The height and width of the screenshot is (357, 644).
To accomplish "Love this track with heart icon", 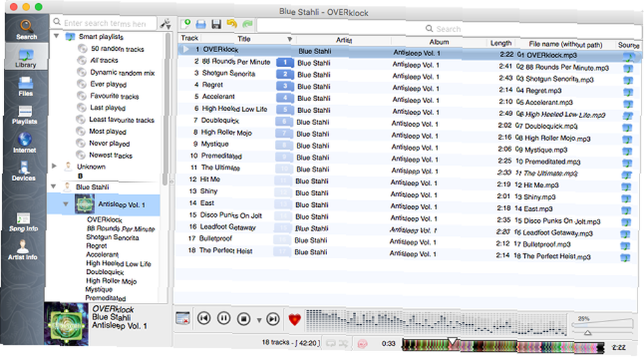I will [294, 320].
